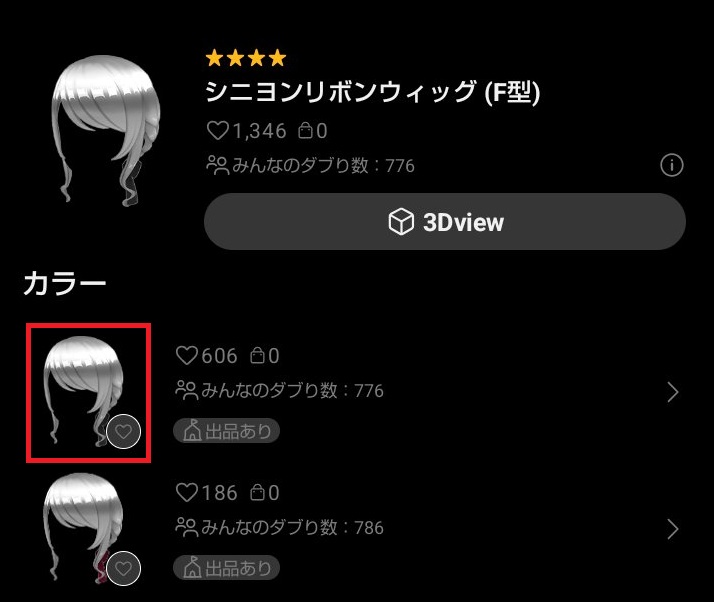714x602 pixels.
Task: Click the bag icon in the 186 row
Action: tap(257, 493)
